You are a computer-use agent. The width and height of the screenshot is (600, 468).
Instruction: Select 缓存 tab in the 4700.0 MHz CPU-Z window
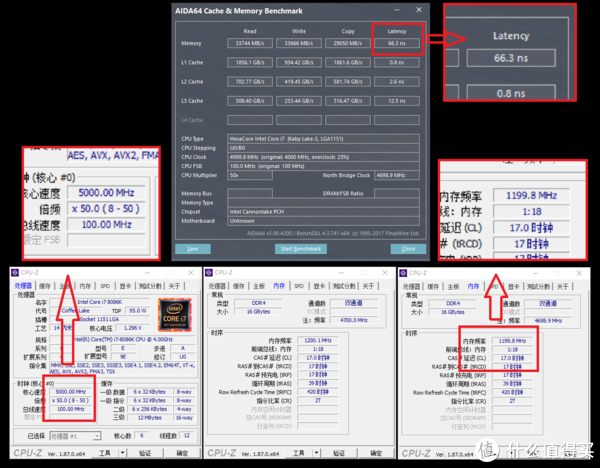(x=239, y=286)
